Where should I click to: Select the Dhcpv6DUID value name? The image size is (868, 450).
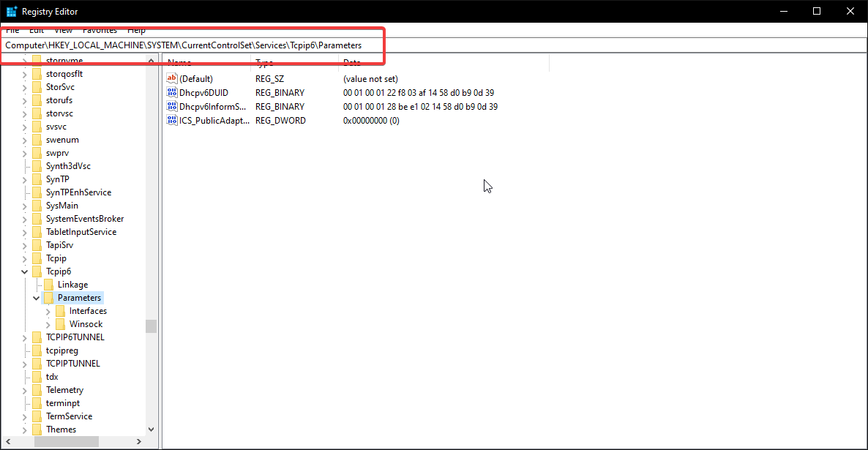[203, 92]
